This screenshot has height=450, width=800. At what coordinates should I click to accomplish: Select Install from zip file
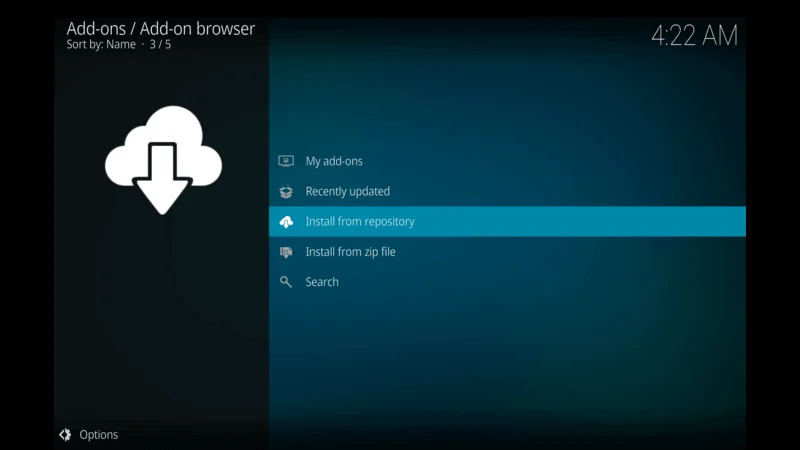pos(507,252)
